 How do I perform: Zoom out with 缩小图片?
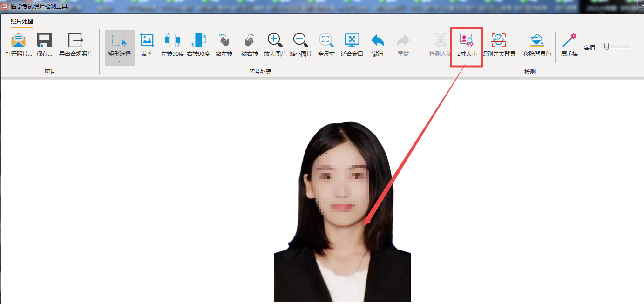pyautogui.click(x=301, y=41)
